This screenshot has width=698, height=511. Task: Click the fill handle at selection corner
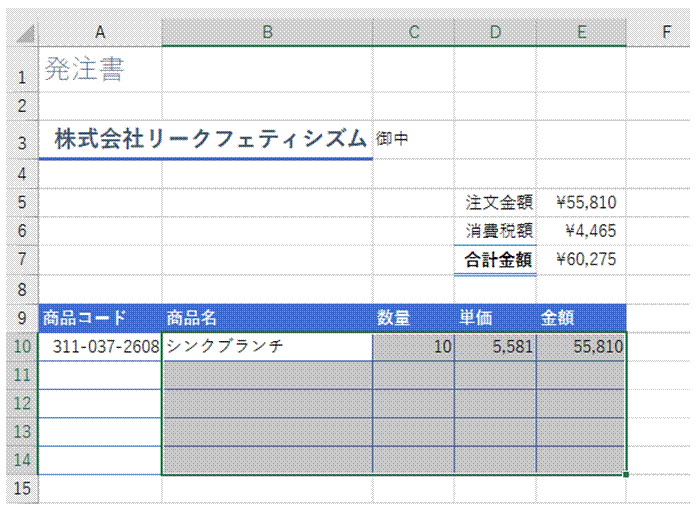(626, 474)
